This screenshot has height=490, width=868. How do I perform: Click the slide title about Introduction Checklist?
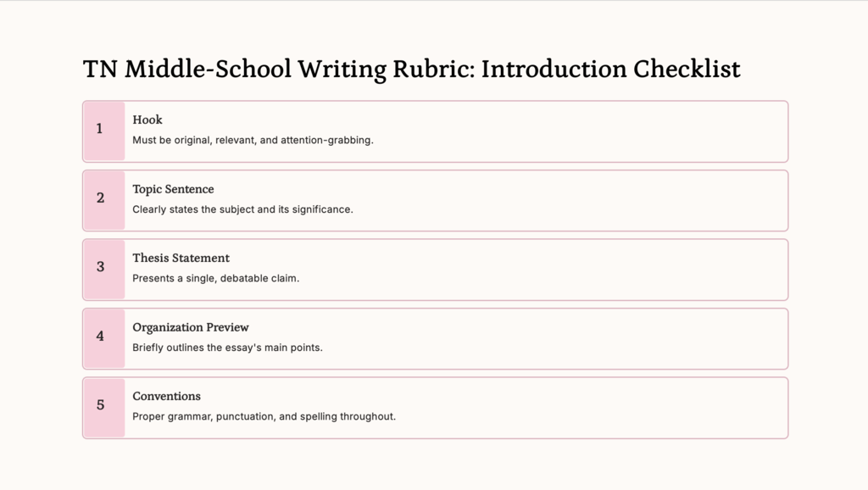click(412, 69)
